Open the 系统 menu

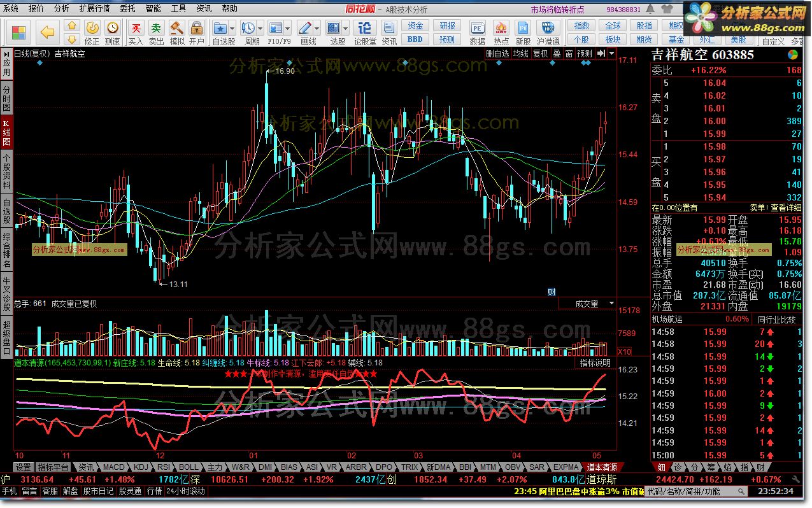(11, 9)
